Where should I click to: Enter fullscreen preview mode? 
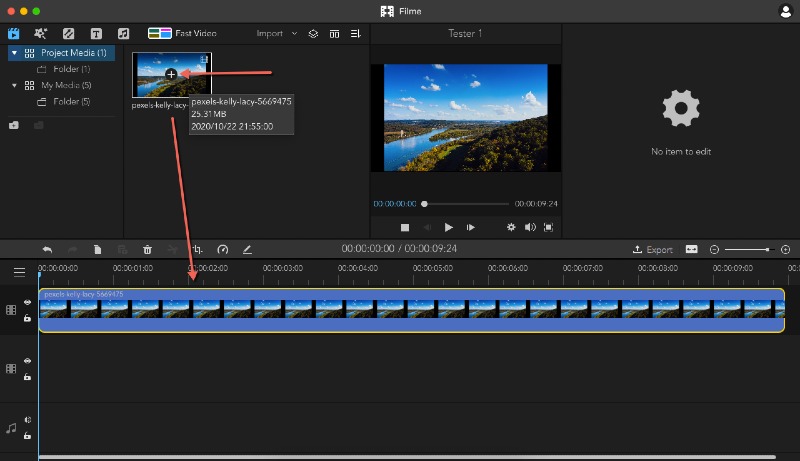pos(548,227)
